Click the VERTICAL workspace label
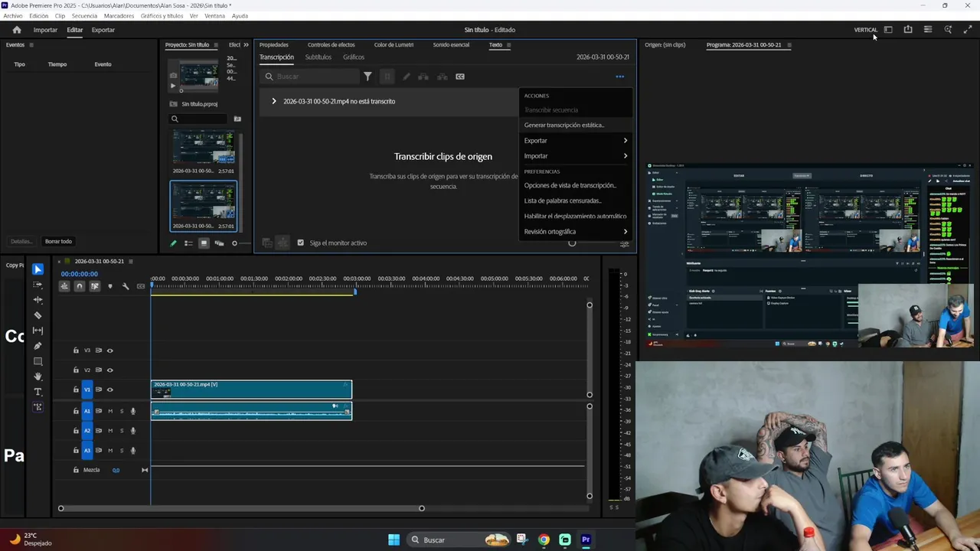 [x=866, y=30]
